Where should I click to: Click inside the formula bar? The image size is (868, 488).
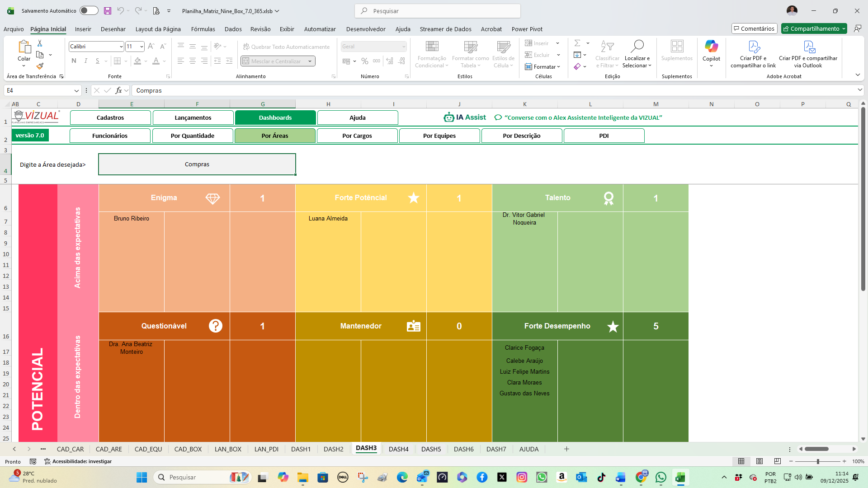tap(271, 90)
